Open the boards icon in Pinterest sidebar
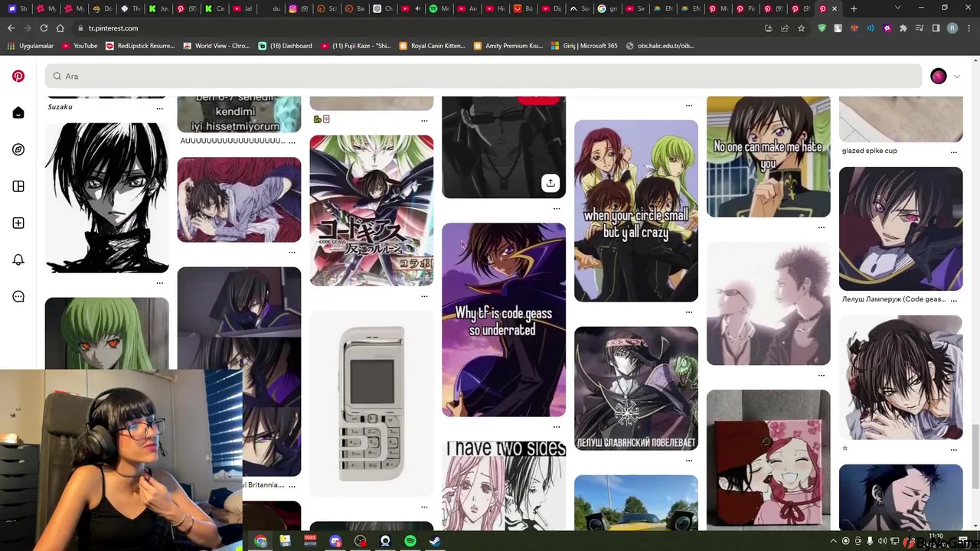The height and width of the screenshot is (551, 980). [x=18, y=186]
